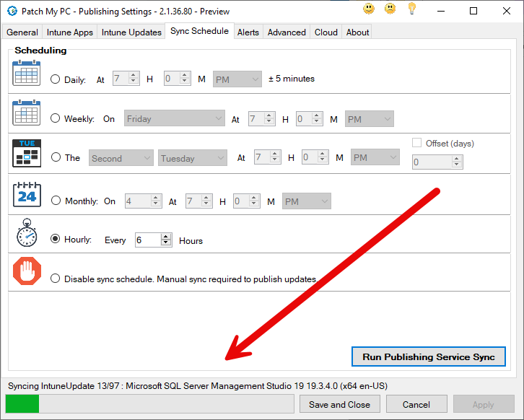Image resolution: width=524 pixels, height=420 pixels.
Task: Enable the Offset (days) checkbox
Action: (416, 143)
